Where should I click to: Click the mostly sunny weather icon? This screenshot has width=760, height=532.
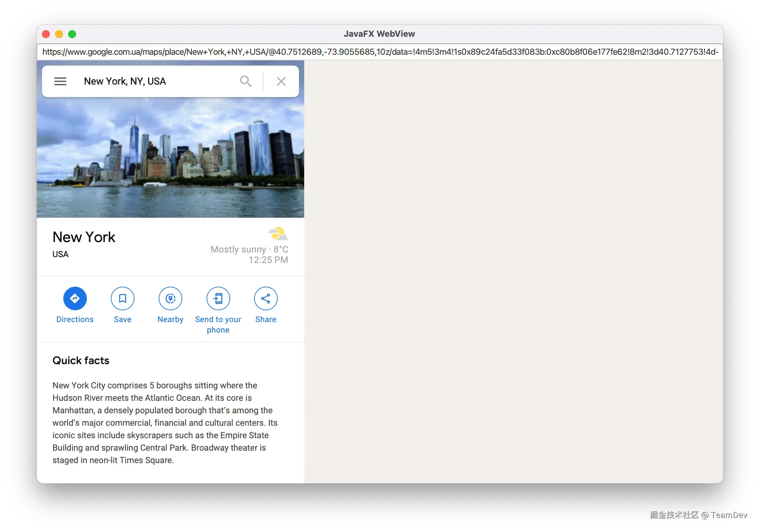[277, 234]
